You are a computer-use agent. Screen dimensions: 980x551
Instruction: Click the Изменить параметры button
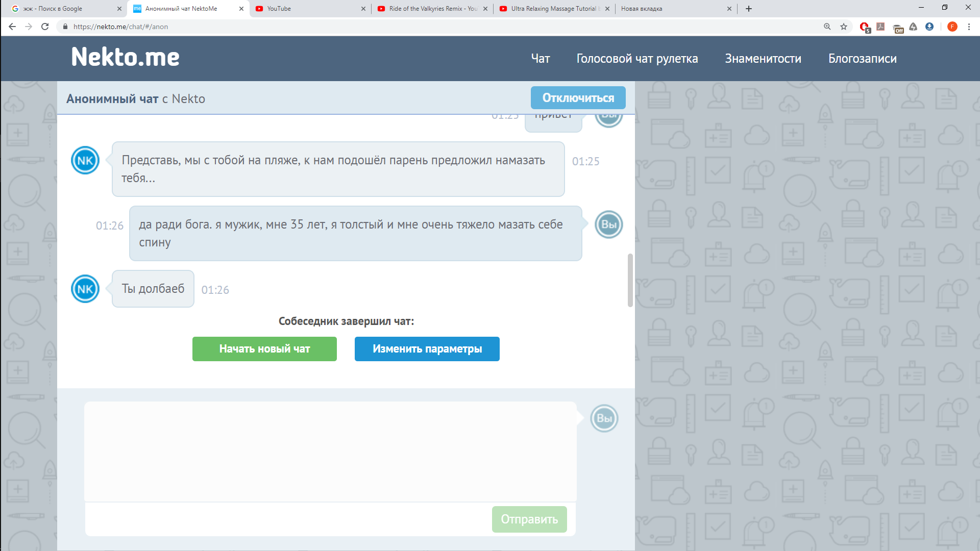click(427, 349)
